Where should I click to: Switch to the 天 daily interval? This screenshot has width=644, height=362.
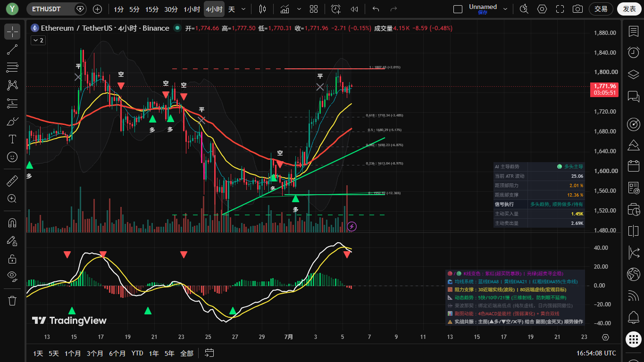click(232, 9)
